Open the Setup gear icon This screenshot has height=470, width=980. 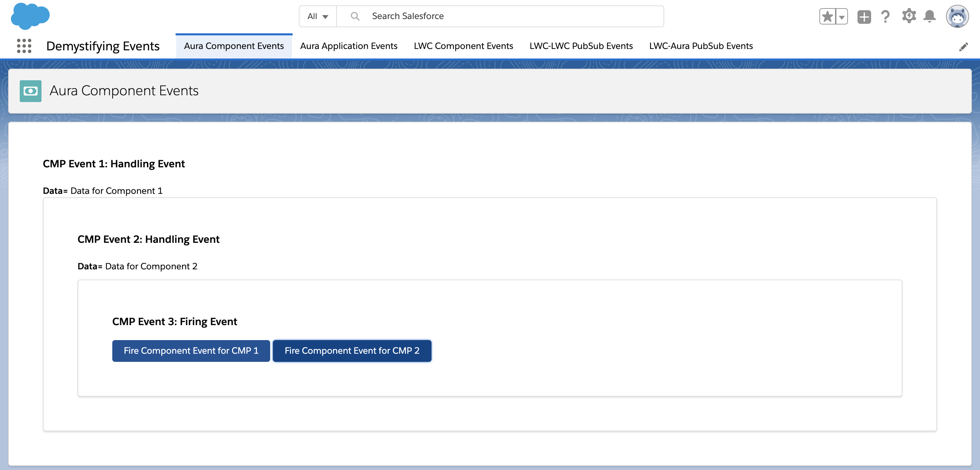coord(909,16)
